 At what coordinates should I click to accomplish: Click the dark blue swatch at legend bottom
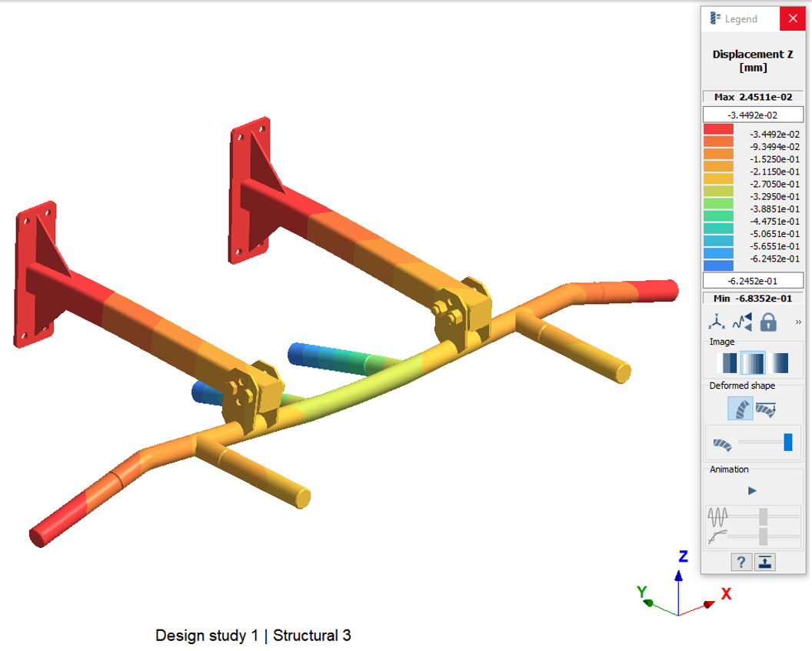click(718, 265)
